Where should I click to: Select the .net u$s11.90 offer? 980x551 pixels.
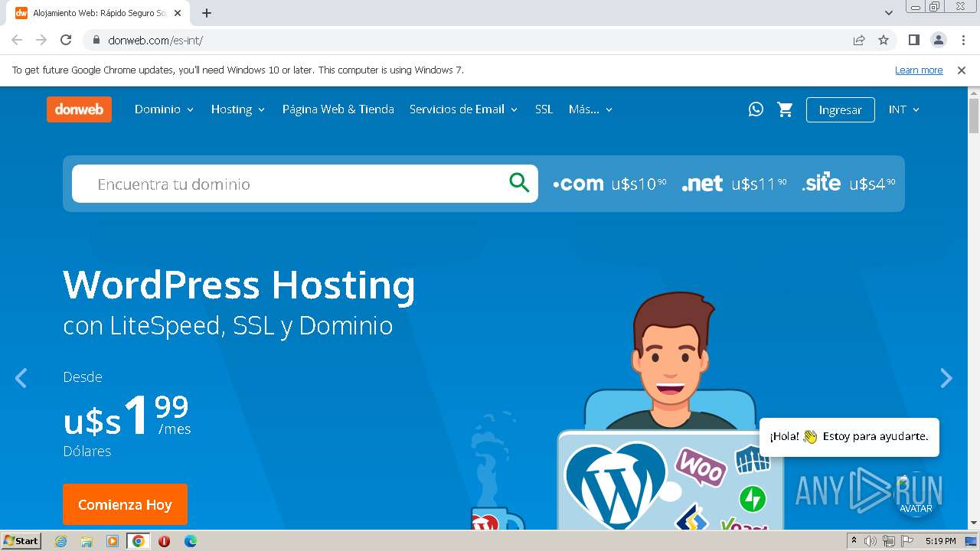[734, 184]
